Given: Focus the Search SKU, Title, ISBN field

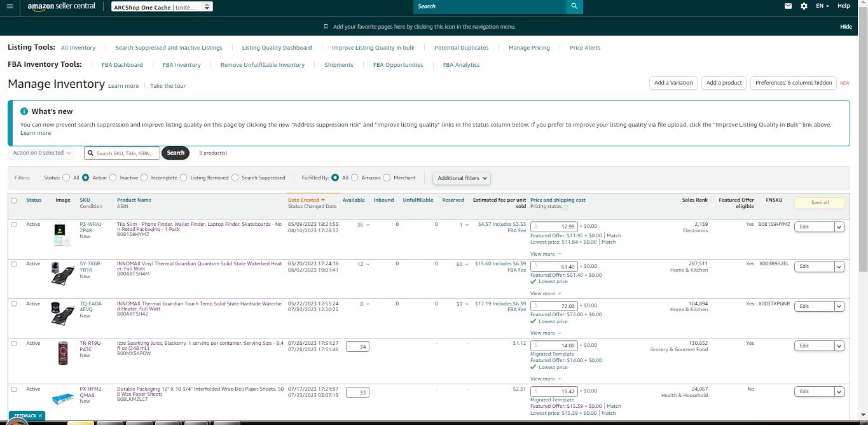Looking at the screenshot, I should 122,153.
